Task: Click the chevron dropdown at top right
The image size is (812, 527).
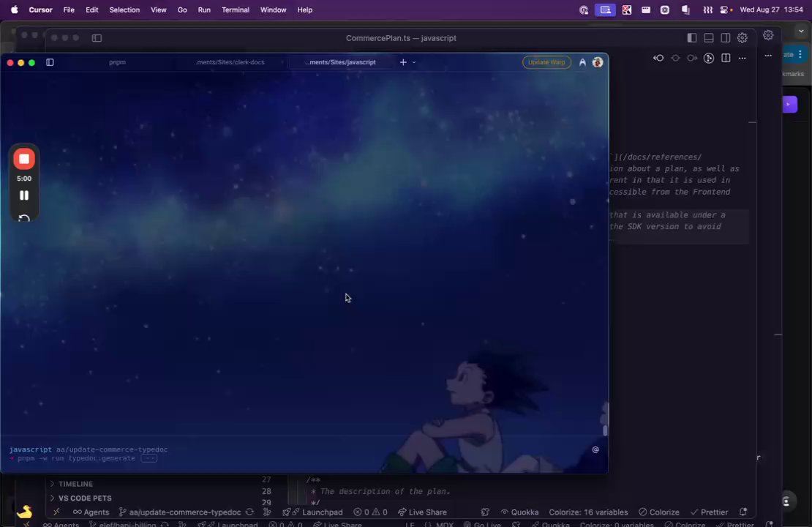Action: pyautogui.click(x=801, y=31)
